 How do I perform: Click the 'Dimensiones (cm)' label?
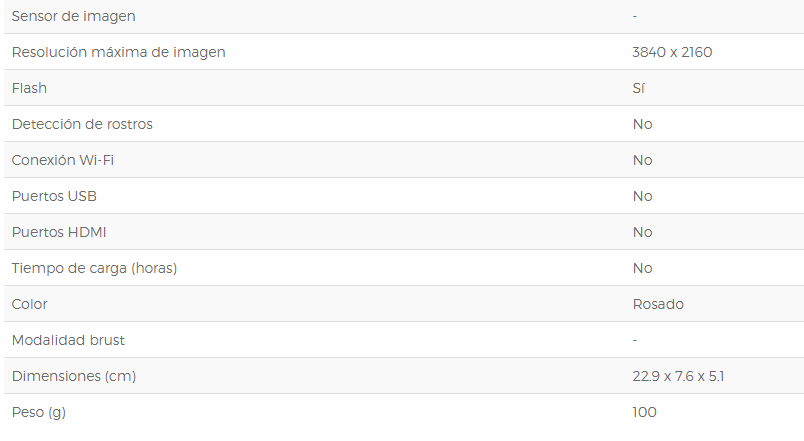[x=74, y=376]
